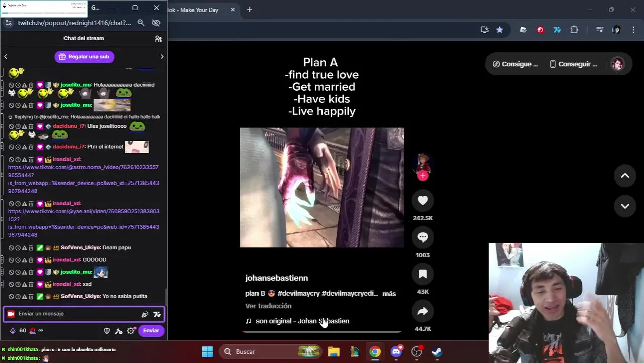Open the creator avatar beside the video
644x363 pixels.
click(423, 164)
